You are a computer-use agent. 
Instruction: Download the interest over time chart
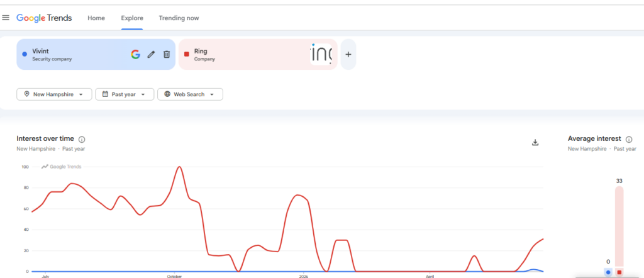[x=535, y=143]
